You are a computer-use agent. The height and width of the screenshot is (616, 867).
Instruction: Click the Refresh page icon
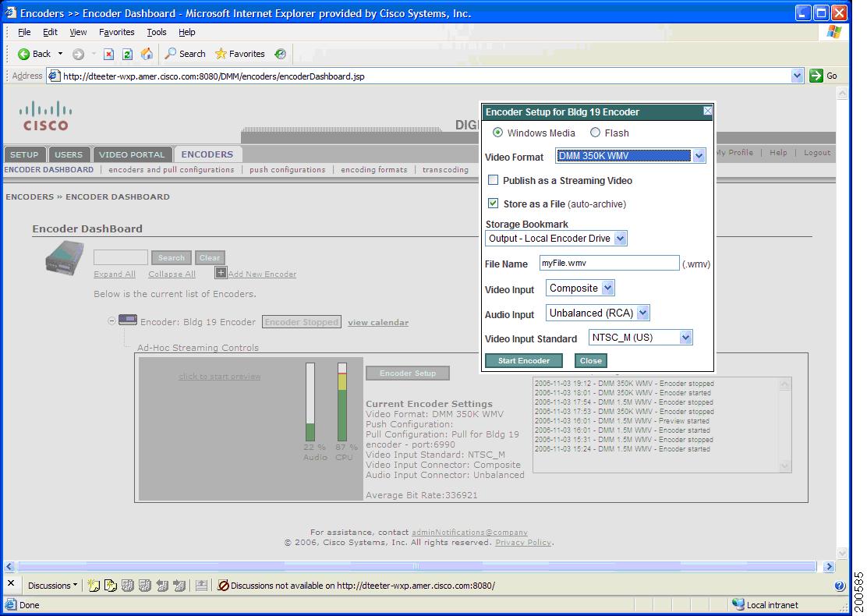click(x=126, y=53)
